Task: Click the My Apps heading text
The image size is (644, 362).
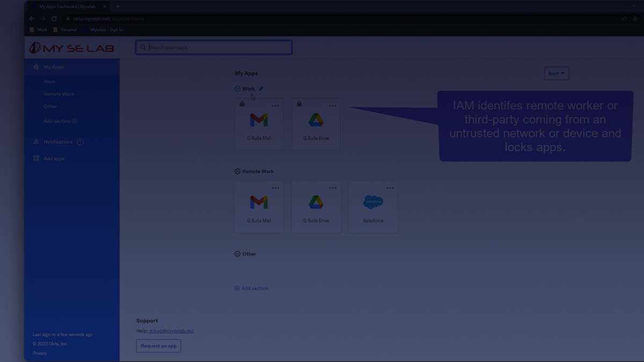Action: pos(246,73)
